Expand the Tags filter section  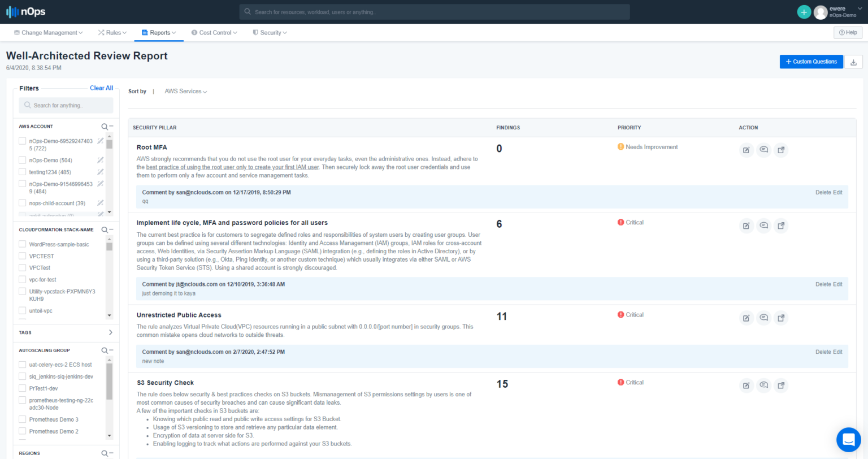tap(111, 332)
